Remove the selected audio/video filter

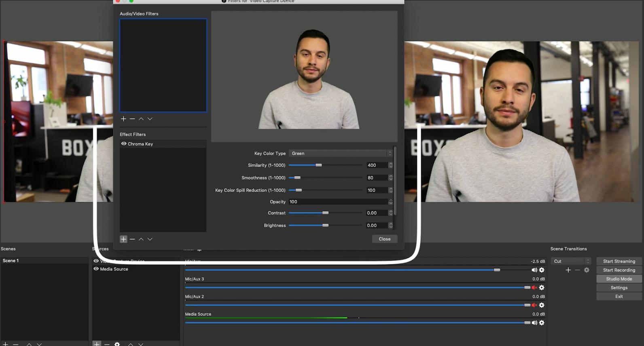[132, 119]
